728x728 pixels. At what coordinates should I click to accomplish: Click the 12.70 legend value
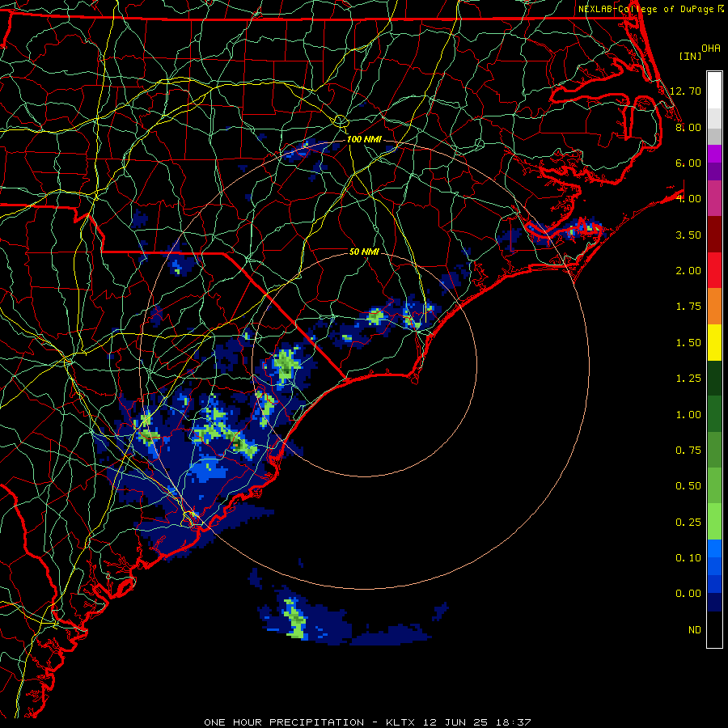pos(685,91)
